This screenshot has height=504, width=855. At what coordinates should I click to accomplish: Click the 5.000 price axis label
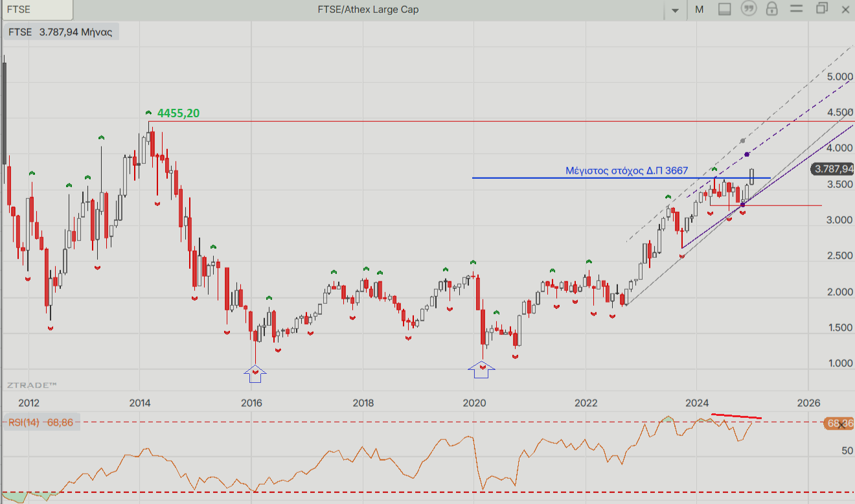click(840, 76)
